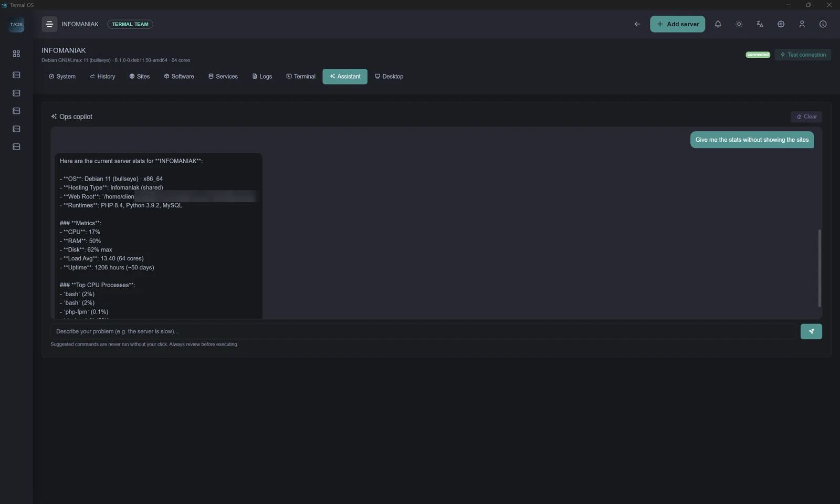Open the Sites tab

click(139, 77)
